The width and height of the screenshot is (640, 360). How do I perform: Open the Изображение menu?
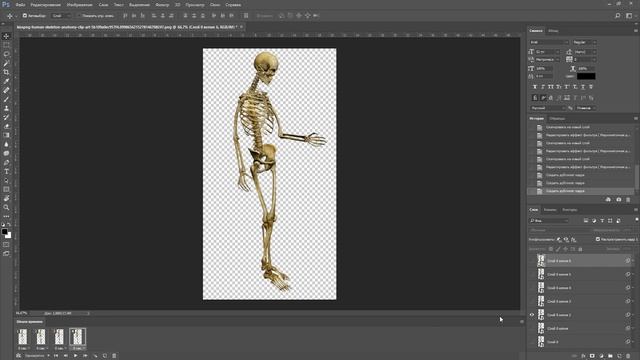(x=80, y=5)
